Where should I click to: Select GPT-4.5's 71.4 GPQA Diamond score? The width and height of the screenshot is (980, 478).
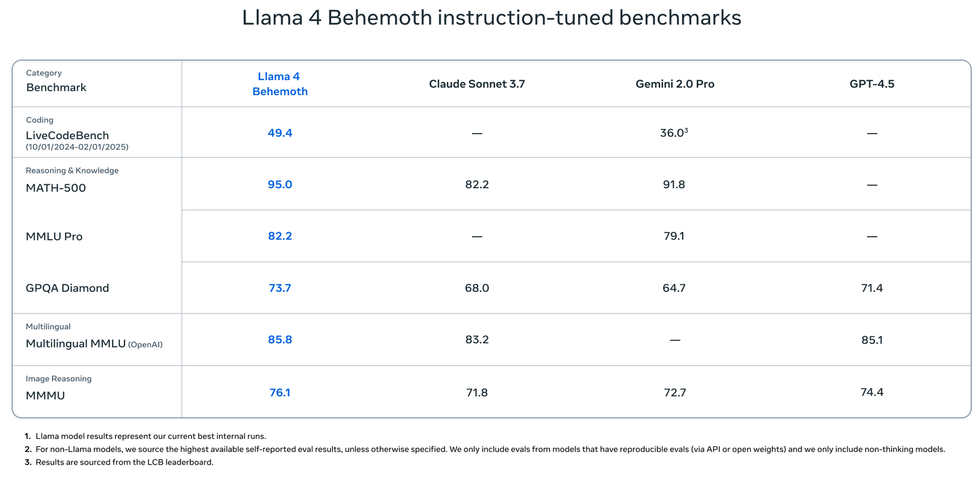click(x=871, y=288)
